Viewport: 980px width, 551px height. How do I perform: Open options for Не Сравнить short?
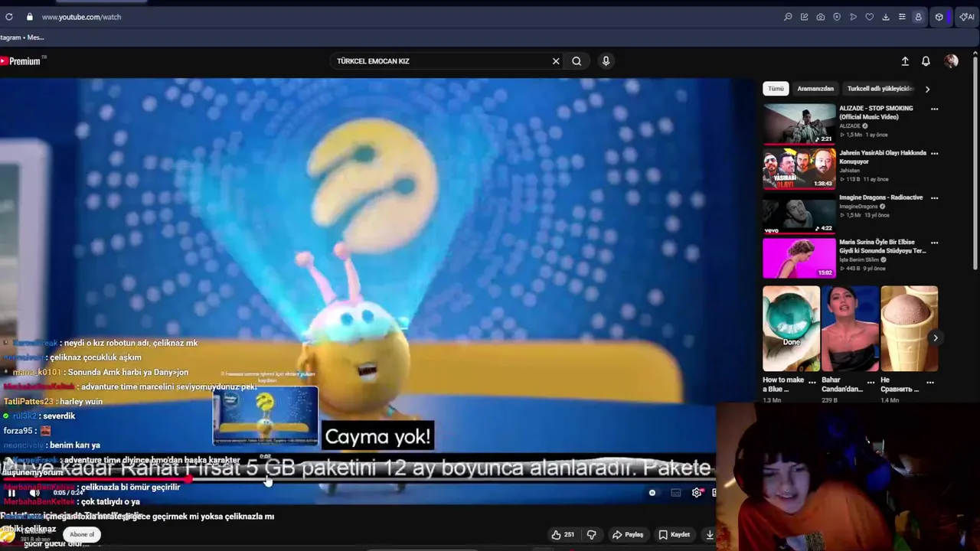[x=930, y=382]
